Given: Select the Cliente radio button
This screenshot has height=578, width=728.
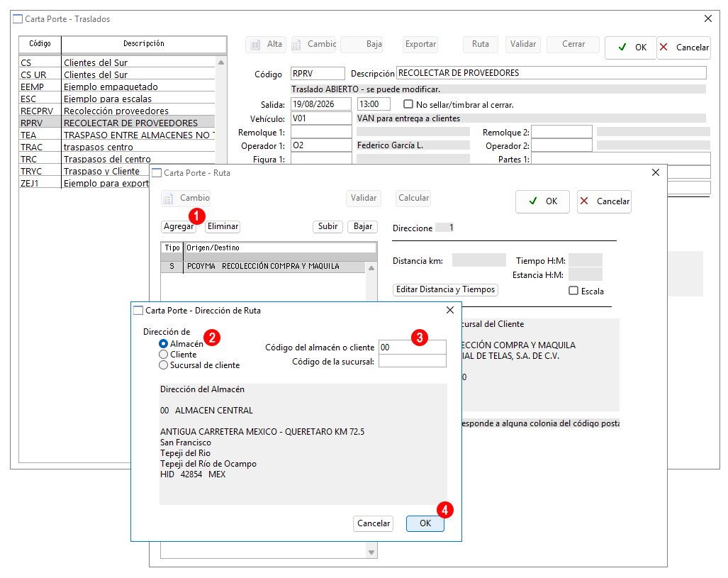Looking at the screenshot, I should [164, 355].
